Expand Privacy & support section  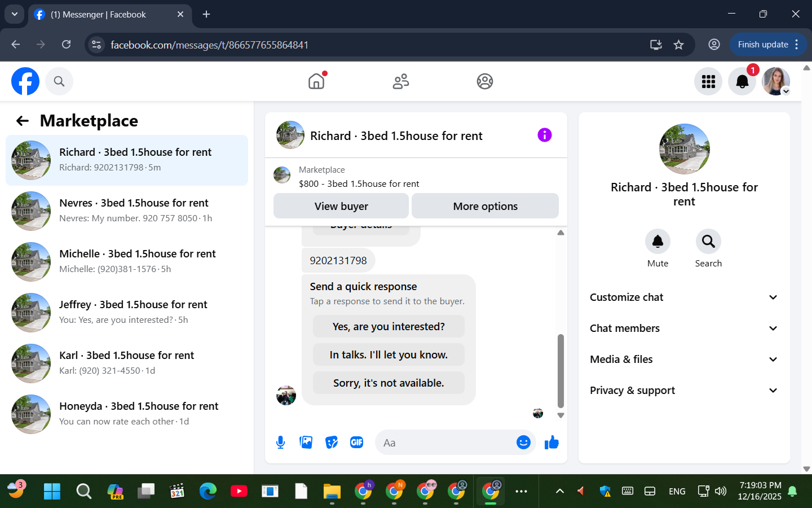coord(684,391)
